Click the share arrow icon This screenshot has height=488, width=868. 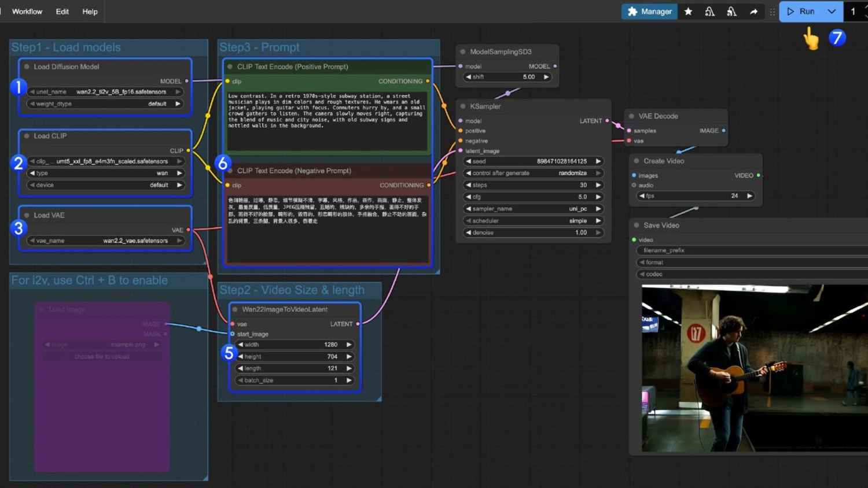(x=753, y=12)
